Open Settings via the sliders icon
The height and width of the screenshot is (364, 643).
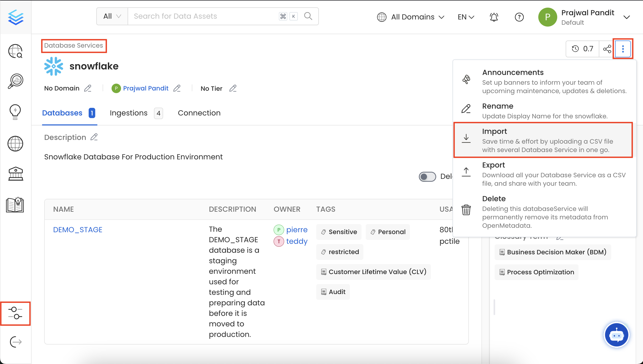tap(15, 314)
